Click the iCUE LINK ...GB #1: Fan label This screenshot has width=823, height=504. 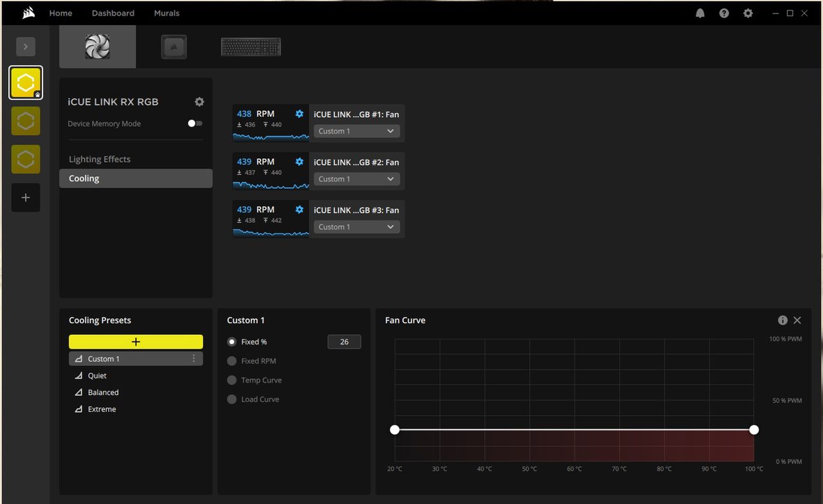tap(356, 114)
